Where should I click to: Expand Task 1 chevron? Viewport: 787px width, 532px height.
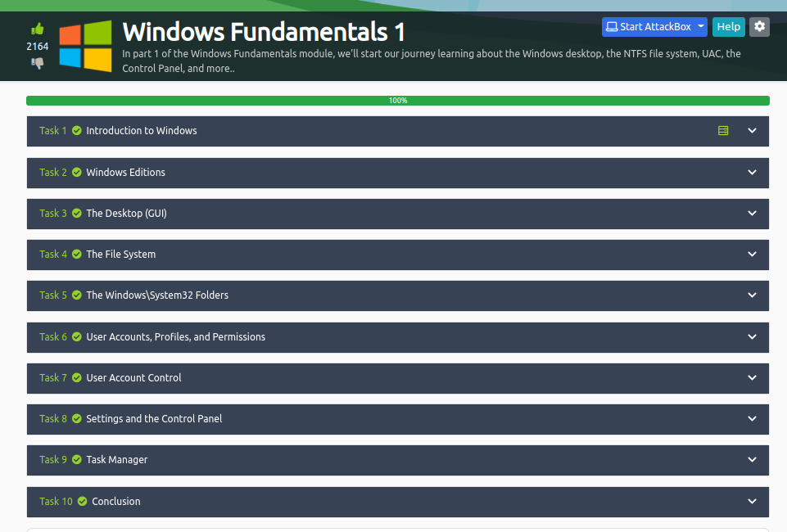pyautogui.click(x=752, y=131)
